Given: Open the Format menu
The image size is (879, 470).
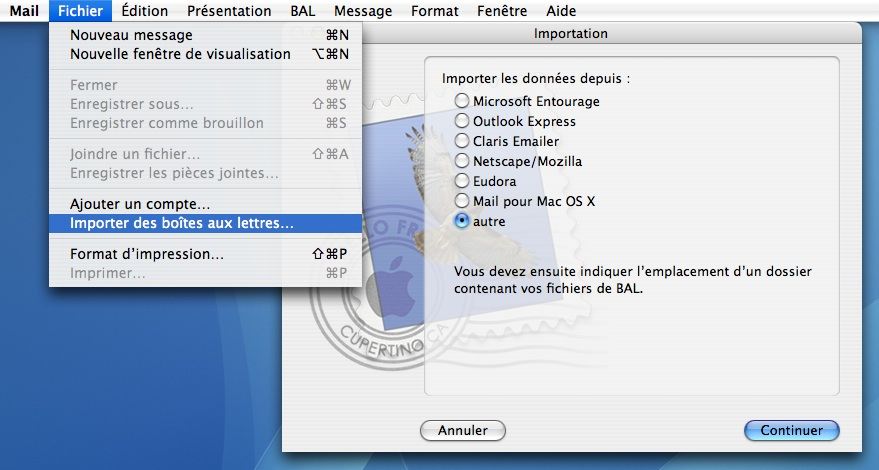Looking at the screenshot, I should click(x=434, y=11).
